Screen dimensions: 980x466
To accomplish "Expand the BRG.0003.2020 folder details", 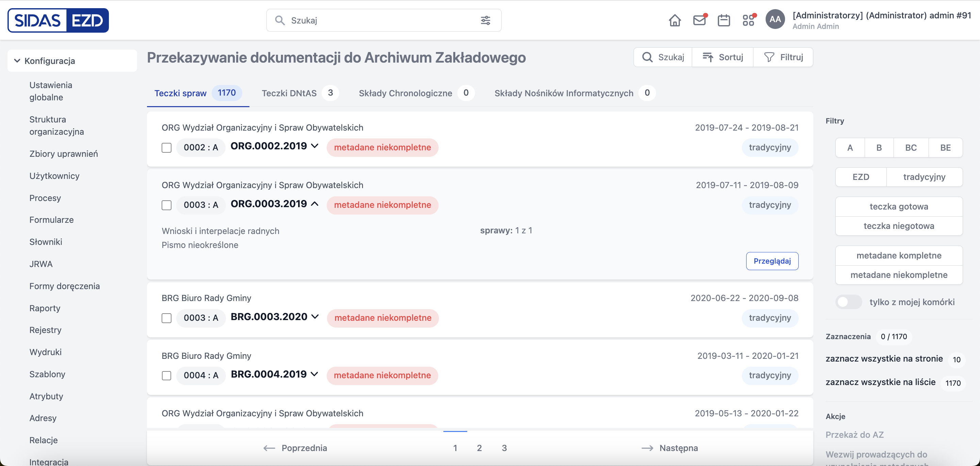I will click(x=315, y=317).
